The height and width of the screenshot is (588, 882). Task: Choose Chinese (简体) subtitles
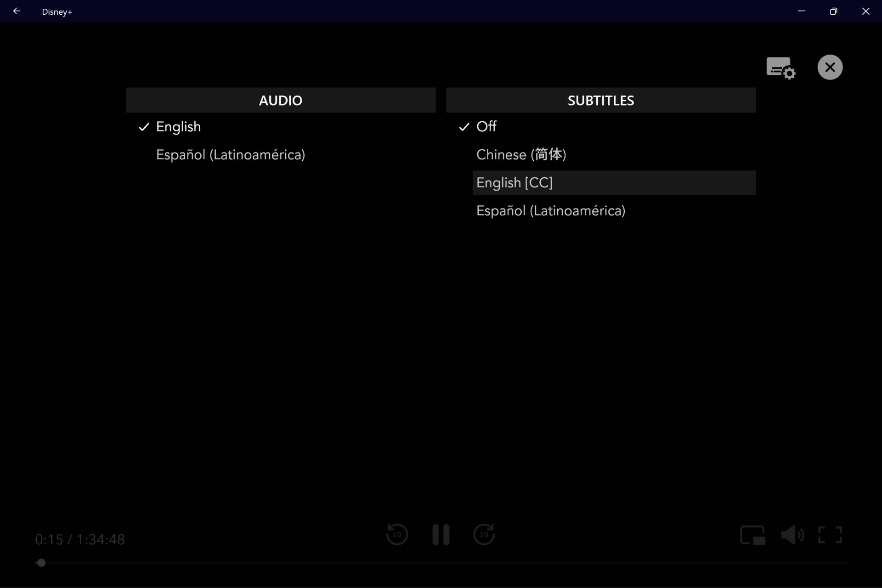click(521, 155)
